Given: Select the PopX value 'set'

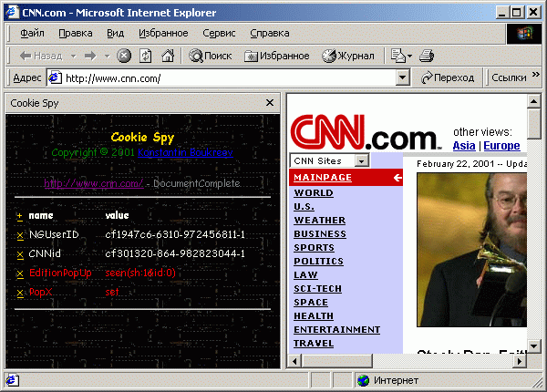Looking at the screenshot, I should click(x=112, y=292).
